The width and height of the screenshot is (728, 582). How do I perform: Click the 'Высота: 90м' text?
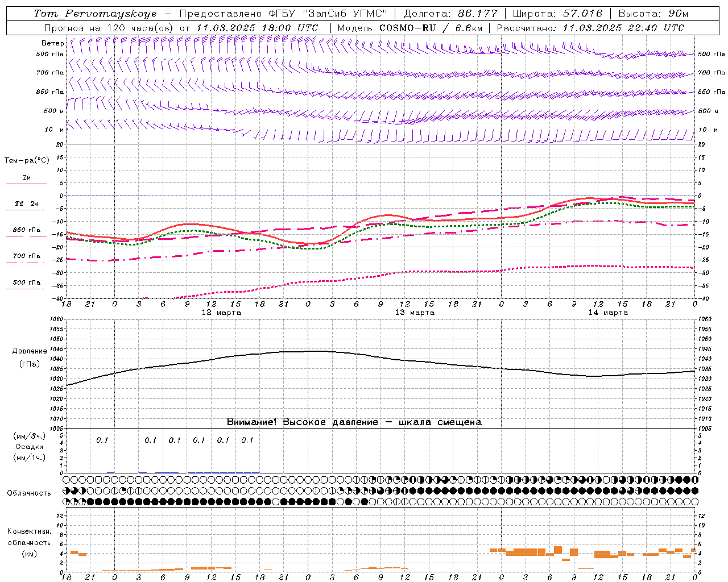click(653, 14)
